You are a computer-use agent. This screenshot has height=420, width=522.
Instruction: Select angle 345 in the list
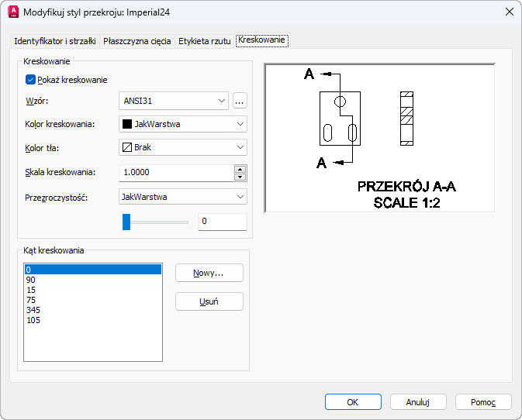[x=93, y=310]
